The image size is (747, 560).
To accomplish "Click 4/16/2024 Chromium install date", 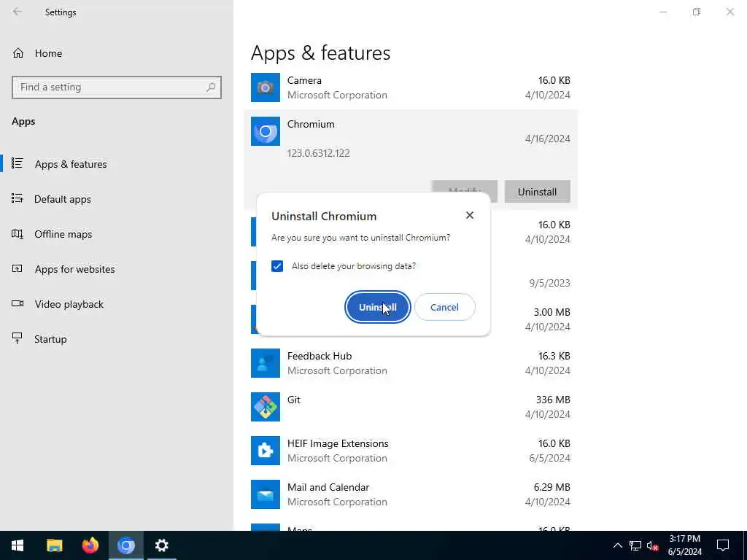I will click(x=547, y=139).
